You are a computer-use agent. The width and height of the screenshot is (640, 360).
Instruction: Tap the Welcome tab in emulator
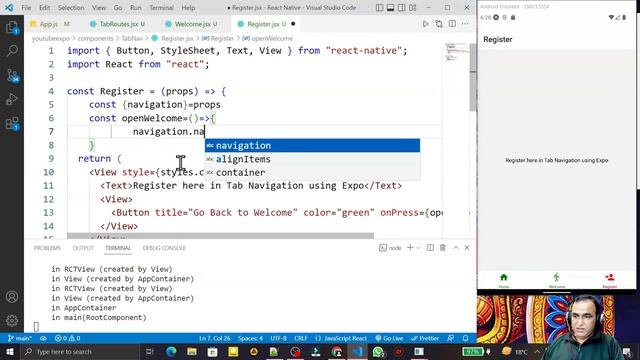pos(556,280)
